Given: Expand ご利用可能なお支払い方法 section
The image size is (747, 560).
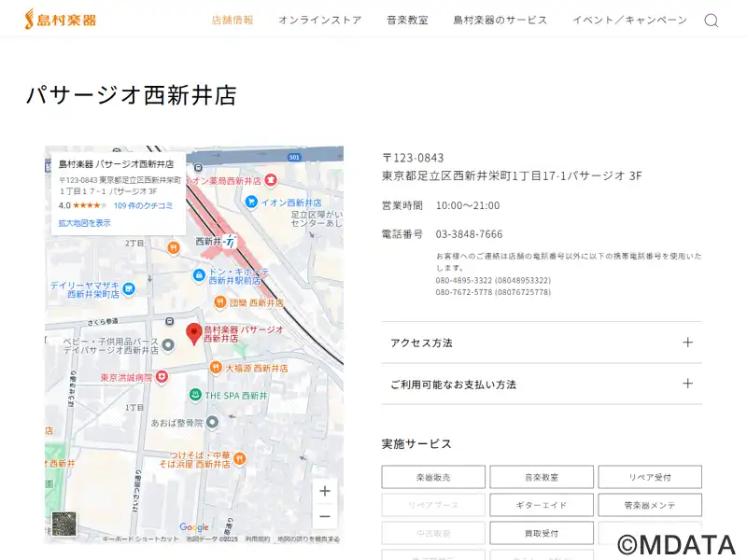Looking at the screenshot, I should (542, 384).
